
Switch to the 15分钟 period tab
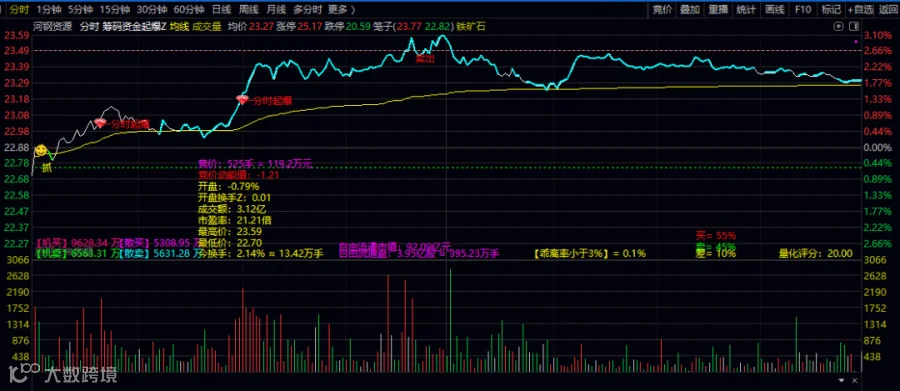(x=114, y=9)
